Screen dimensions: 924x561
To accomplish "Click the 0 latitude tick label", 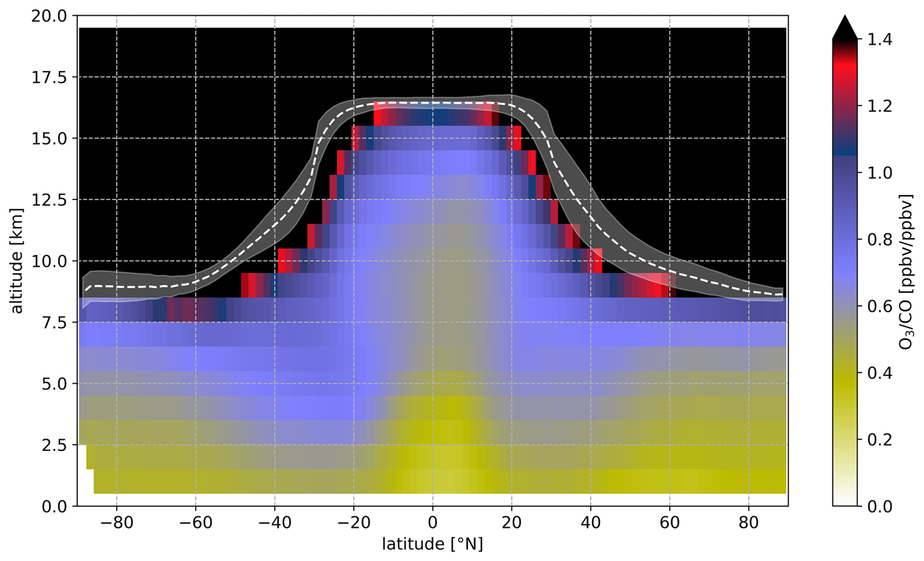I will [x=432, y=523].
